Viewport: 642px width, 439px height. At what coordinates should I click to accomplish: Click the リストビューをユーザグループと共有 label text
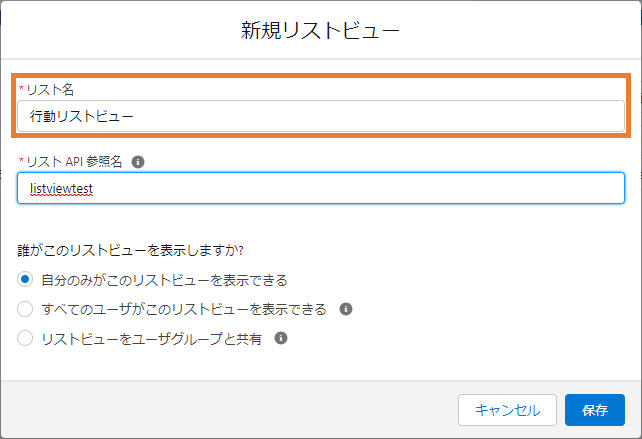click(151, 339)
